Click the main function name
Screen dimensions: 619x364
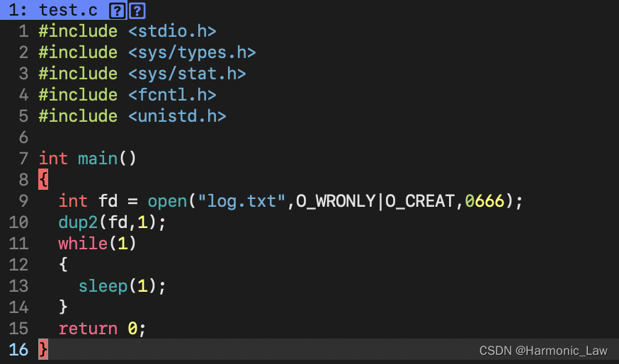coord(98,159)
